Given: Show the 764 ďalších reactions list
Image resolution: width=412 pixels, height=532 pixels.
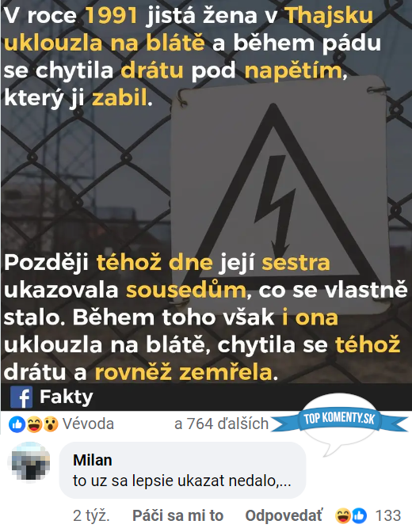Looking at the screenshot, I should 221,424.
